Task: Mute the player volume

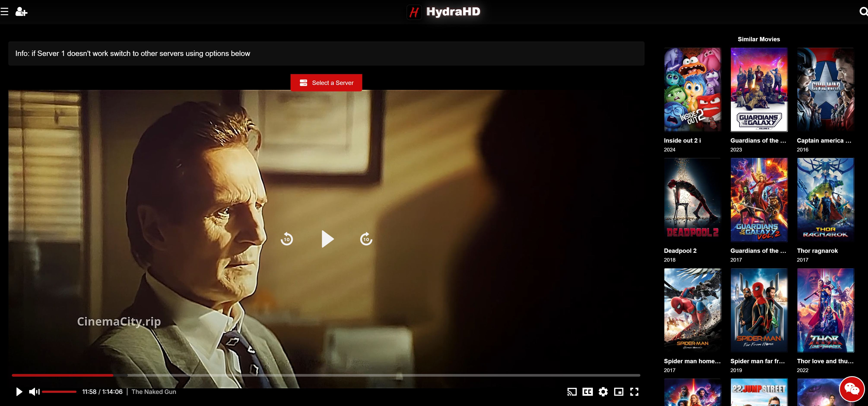Action: 34,392
